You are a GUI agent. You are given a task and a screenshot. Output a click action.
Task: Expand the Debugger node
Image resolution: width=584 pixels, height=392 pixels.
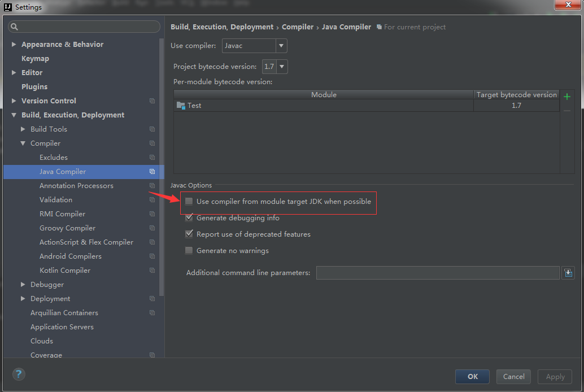[23, 284]
